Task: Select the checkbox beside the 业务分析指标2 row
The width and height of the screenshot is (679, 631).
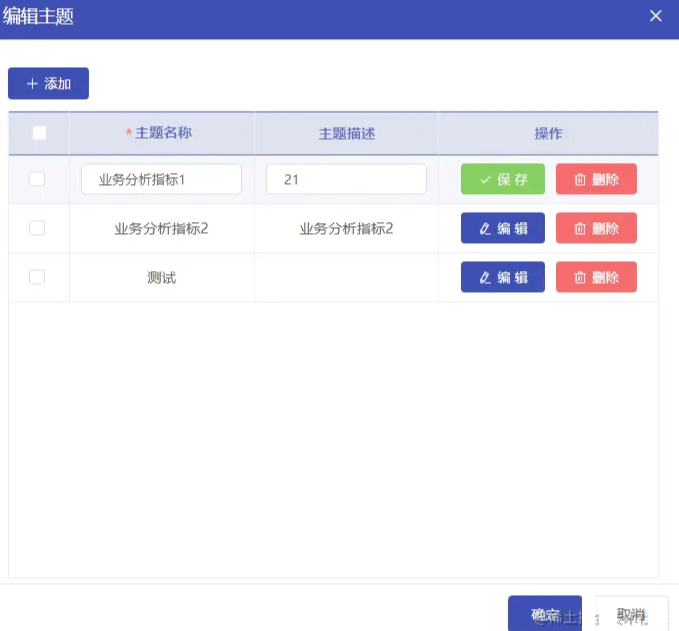Action: click(37, 228)
